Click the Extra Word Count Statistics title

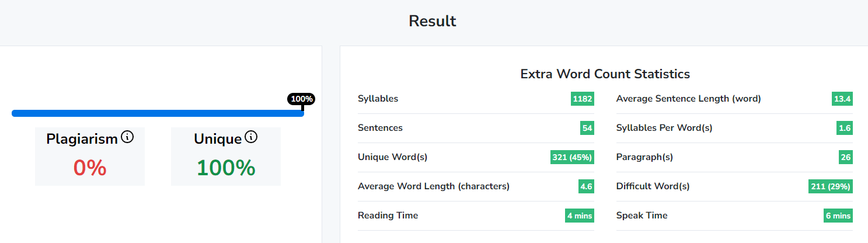605,74
